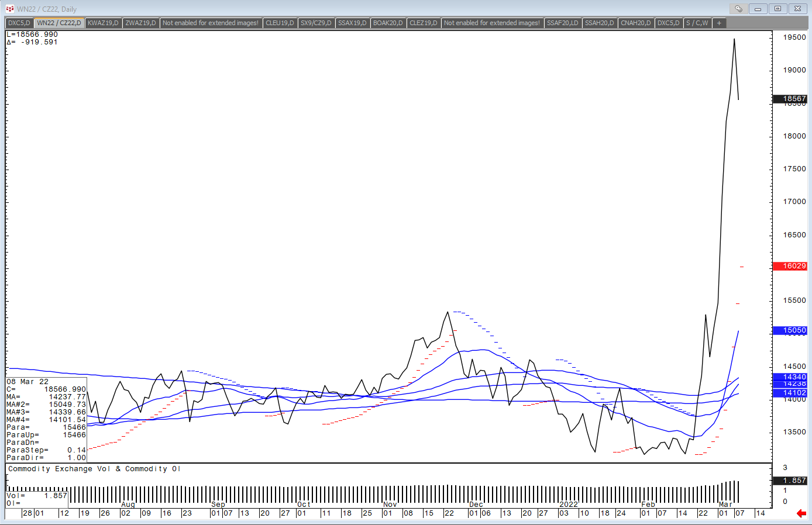The height and width of the screenshot is (525, 812).
Task: Click the black 1.857 volume scale label
Action: (790, 481)
